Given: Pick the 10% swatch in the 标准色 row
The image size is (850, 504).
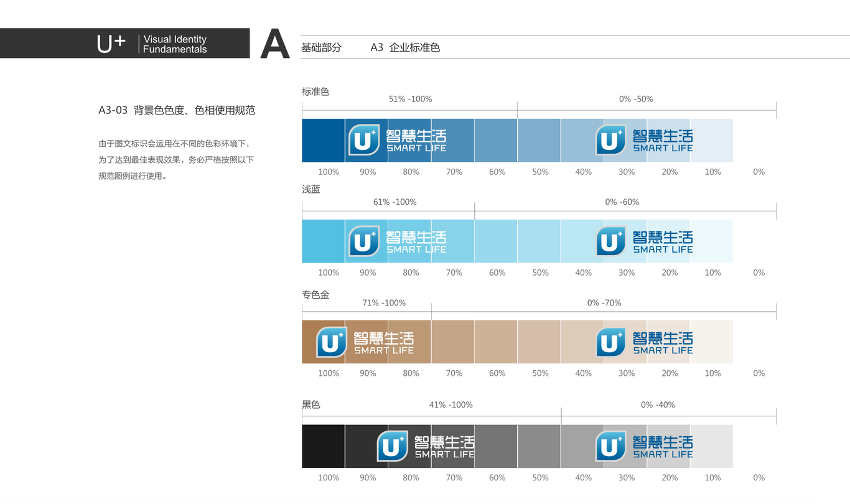Looking at the screenshot, I should [x=711, y=141].
